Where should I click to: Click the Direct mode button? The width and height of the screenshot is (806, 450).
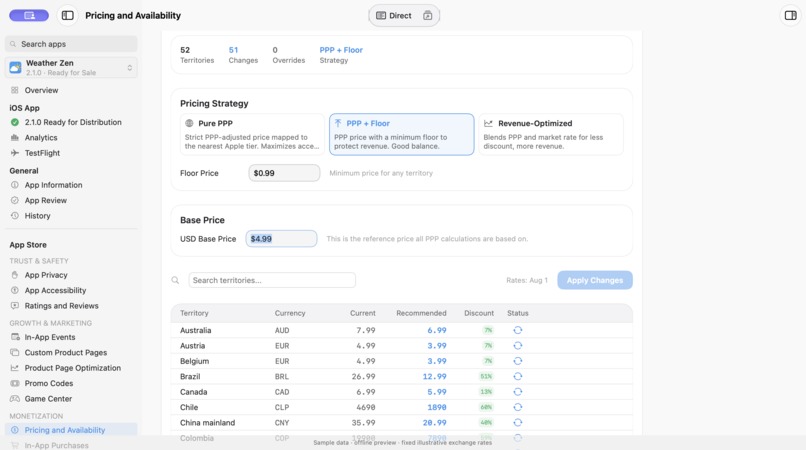(x=394, y=15)
